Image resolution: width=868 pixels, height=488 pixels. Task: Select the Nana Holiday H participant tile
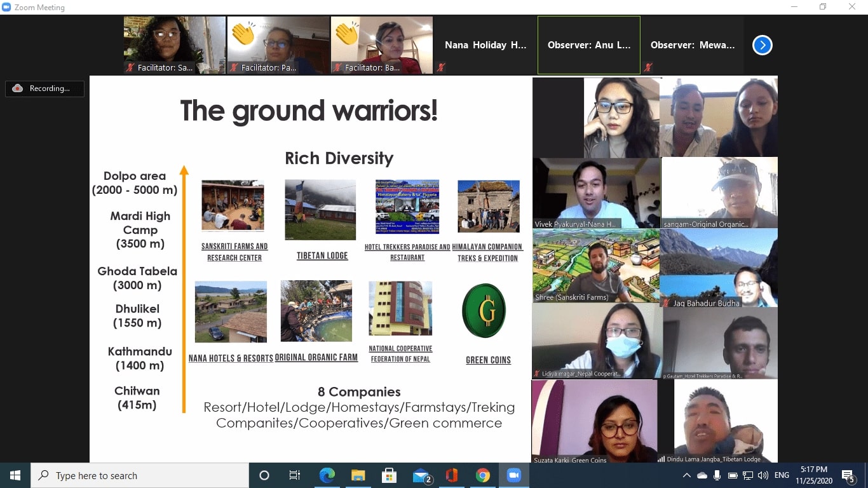point(484,44)
